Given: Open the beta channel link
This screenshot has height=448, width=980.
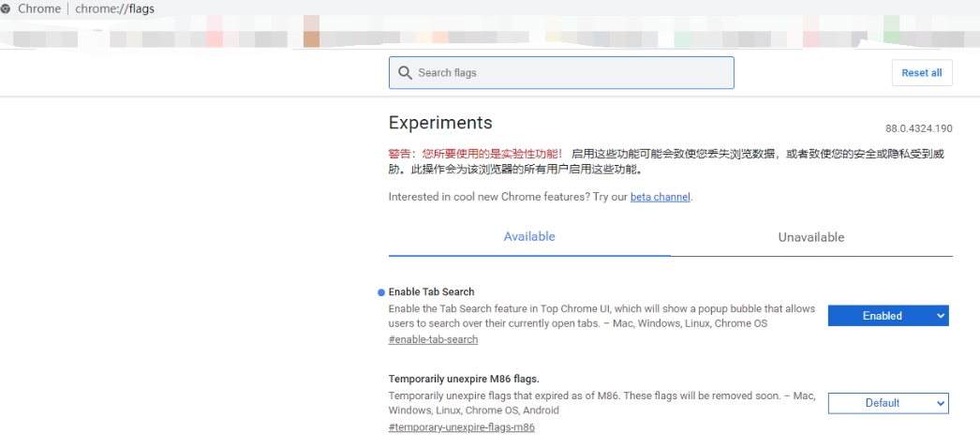Looking at the screenshot, I should pos(660,197).
